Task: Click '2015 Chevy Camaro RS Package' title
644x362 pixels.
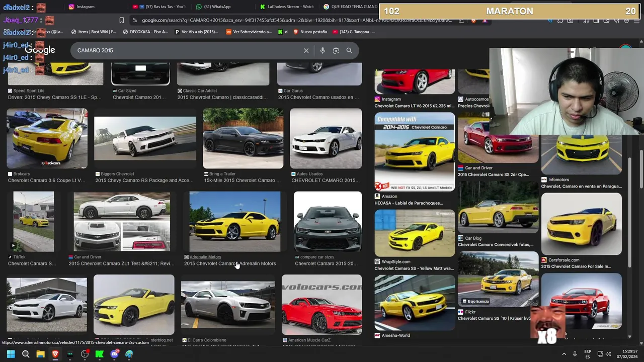Action: (x=144, y=180)
